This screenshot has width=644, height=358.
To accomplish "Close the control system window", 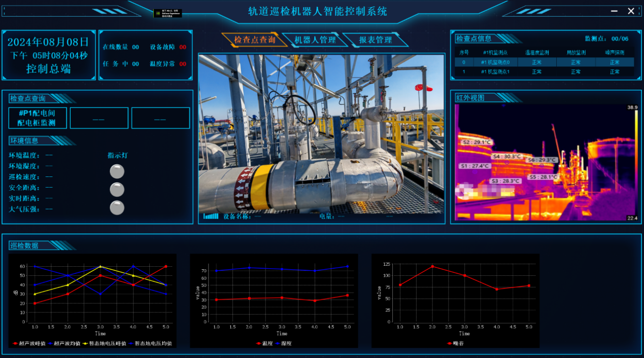I will point(631,11).
